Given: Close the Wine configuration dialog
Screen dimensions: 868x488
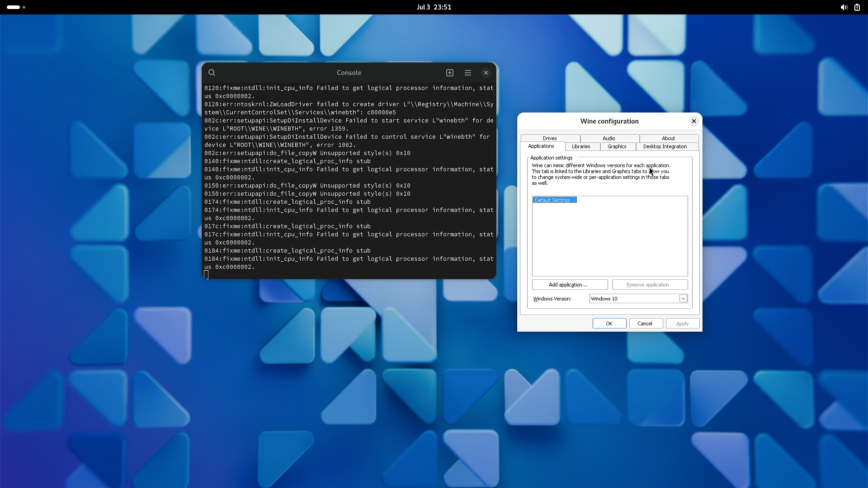Looking at the screenshot, I should click(x=694, y=121).
